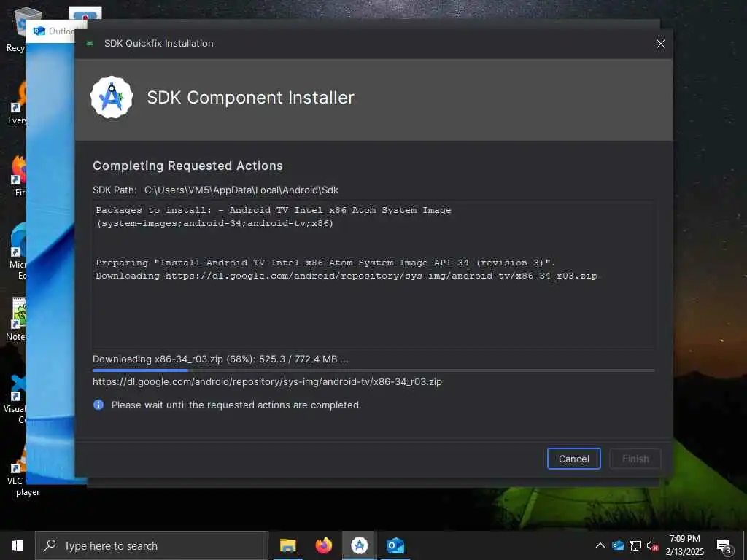Select the Recycle Bin desktop icon
The width and height of the screenshot is (747, 560).
click(16, 29)
